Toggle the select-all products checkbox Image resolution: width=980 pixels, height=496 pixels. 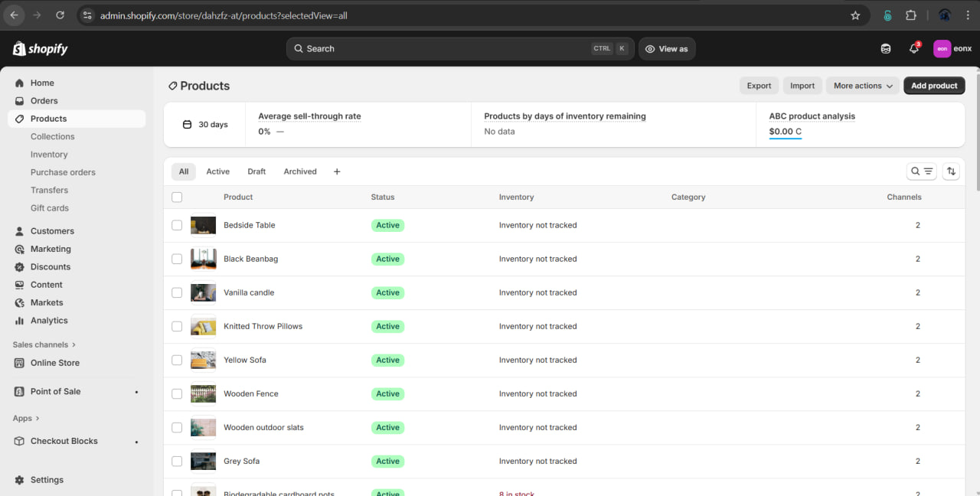point(177,197)
